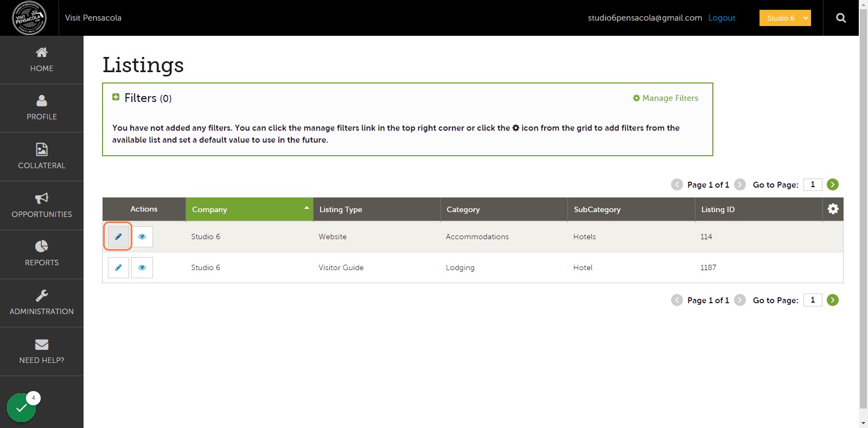Log out via Logout link
Viewport: 868px width, 428px height.
[722, 18]
